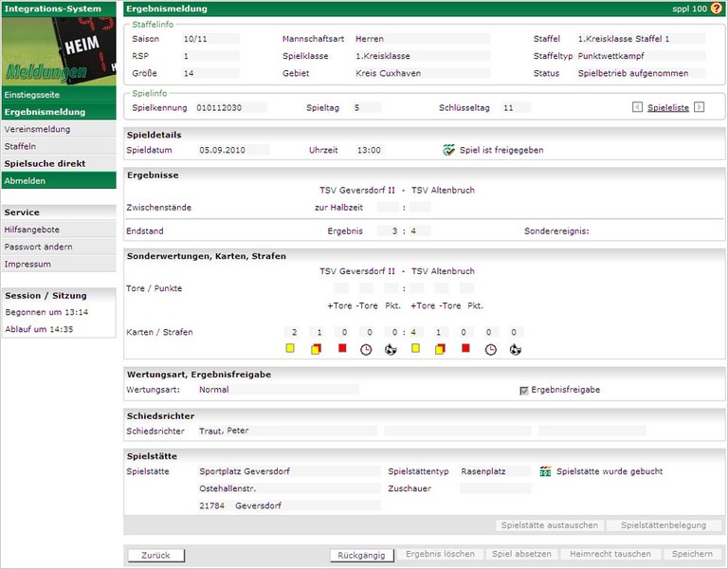This screenshot has width=728, height=569.
Task: Click the 'Spiel ist freigegeben' checkmark icon
Action: click(x=449, y=150)
